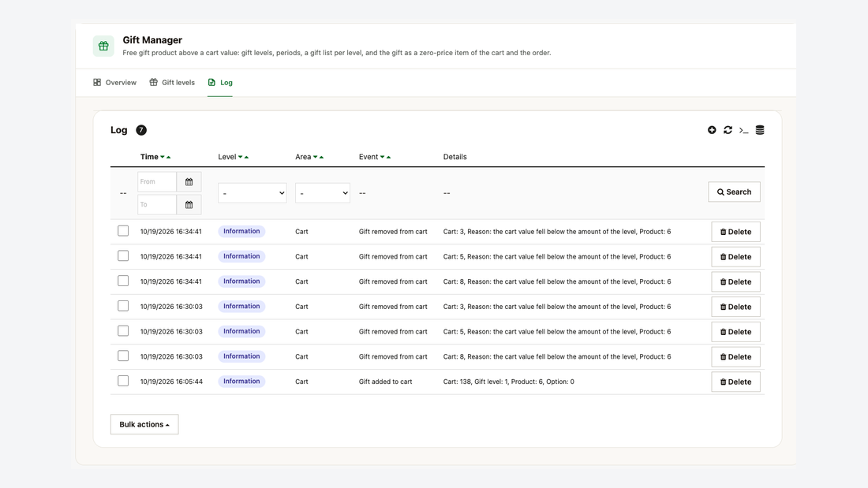Viewport: 868px width, 488px height.
Task: Sort Area column ascending arrow
Action: pos(322,157)
